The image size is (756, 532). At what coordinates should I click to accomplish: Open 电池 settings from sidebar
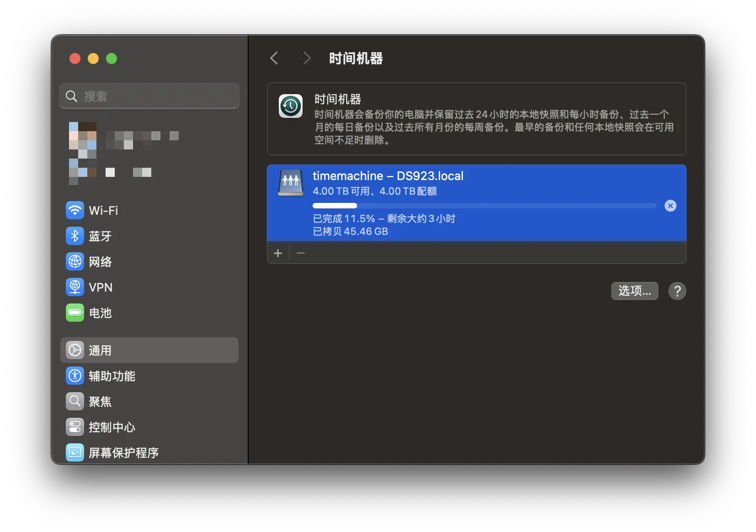[x=100, y=313]
